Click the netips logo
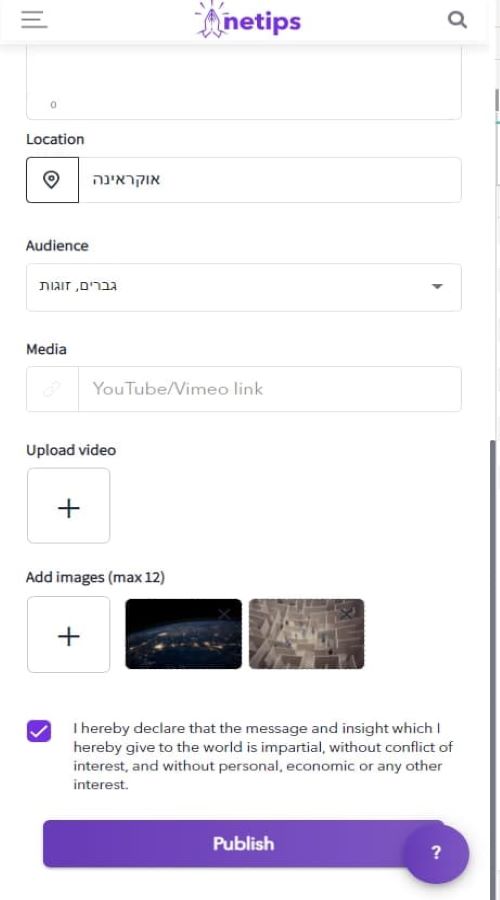Screen dimensions: 500x900 coord(247,21)
